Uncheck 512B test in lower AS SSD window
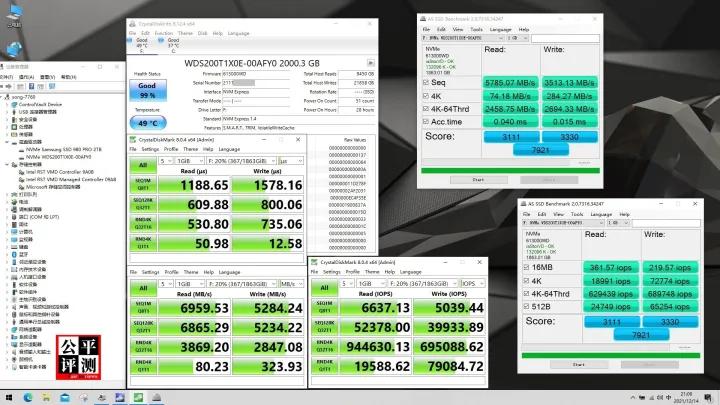Screen dimensions: 720x405 pos(526,306)
